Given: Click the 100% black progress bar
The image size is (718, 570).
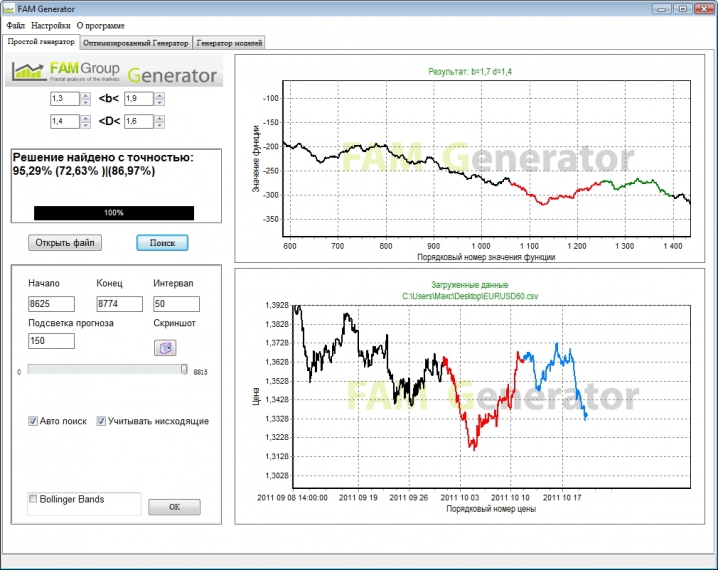Looking at the screenshot, I should tap(114, 213).
